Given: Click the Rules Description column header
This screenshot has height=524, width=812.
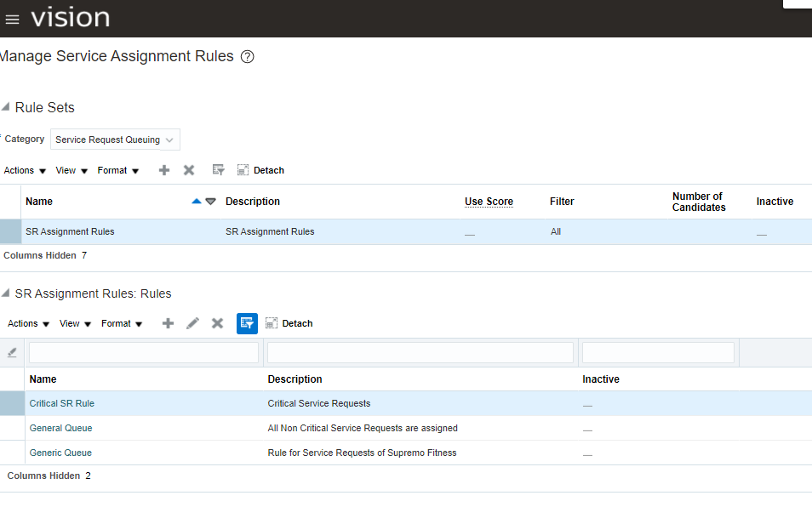Looking at the screenshot, I should [x=294, y=379].
